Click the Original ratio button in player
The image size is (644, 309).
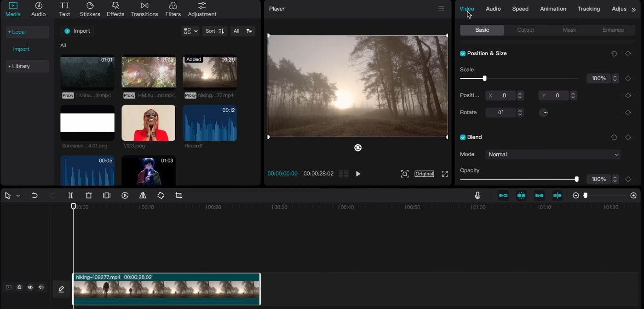coord(424,174)
